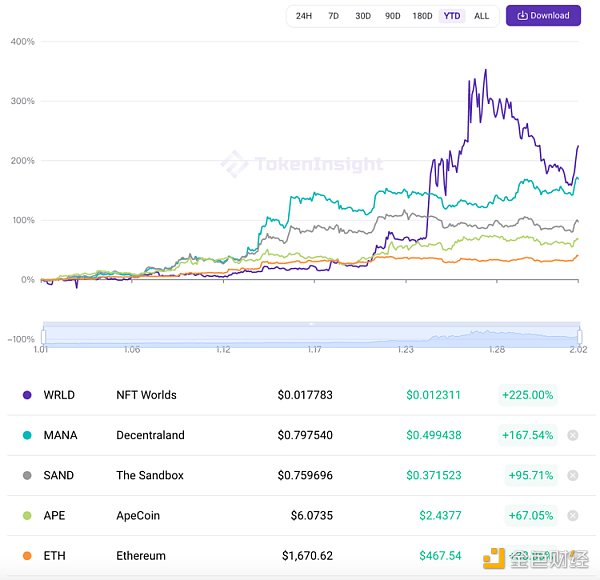Viewport: 600px width, 580px height.
Task: Download the chart data
Action: point(543,16)
